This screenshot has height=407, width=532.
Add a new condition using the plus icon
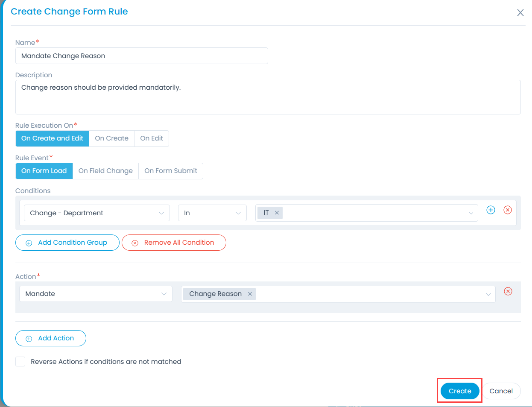click(491, 210)
